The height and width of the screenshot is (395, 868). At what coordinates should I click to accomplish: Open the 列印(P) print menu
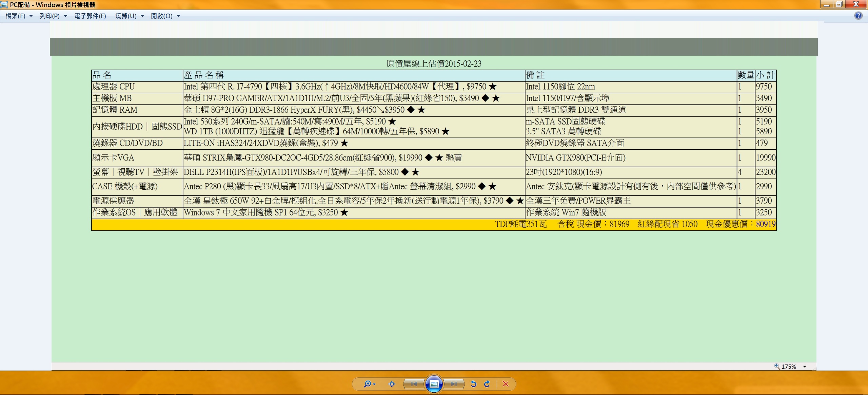53,16
